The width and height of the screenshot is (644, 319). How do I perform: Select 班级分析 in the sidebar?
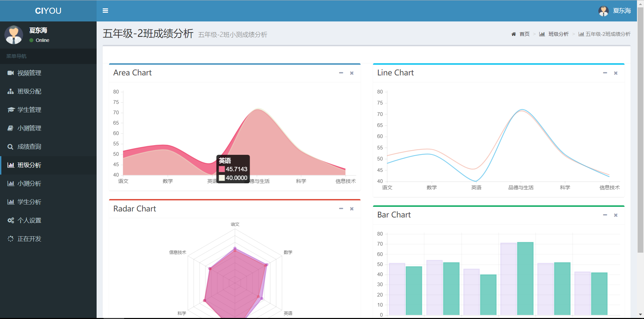(48, 165)
